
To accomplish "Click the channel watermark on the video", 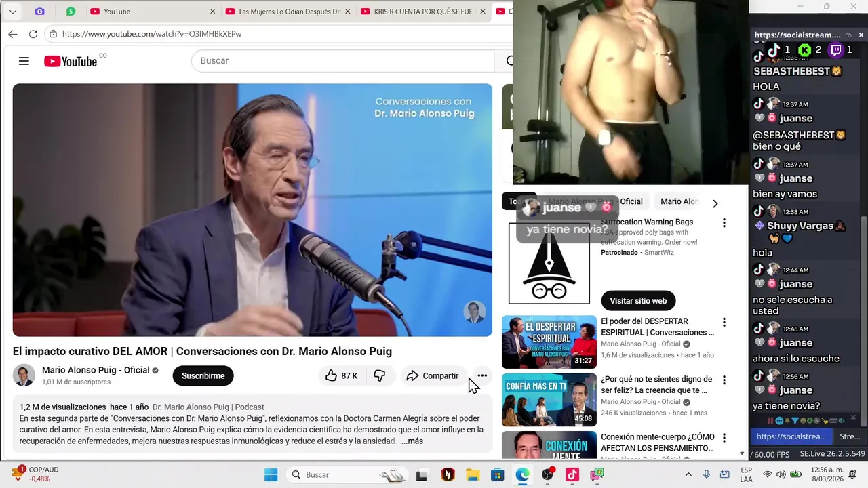I will coord(474,312).
